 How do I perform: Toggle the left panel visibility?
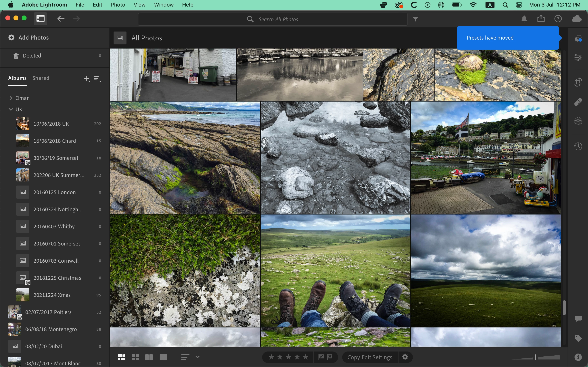(x=40, y=19)
